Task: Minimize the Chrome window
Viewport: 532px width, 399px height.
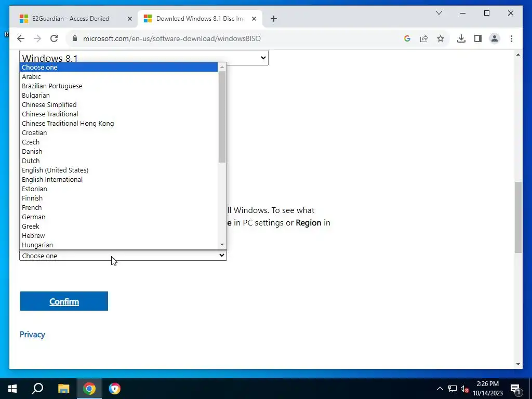Action: click(463, 13)
